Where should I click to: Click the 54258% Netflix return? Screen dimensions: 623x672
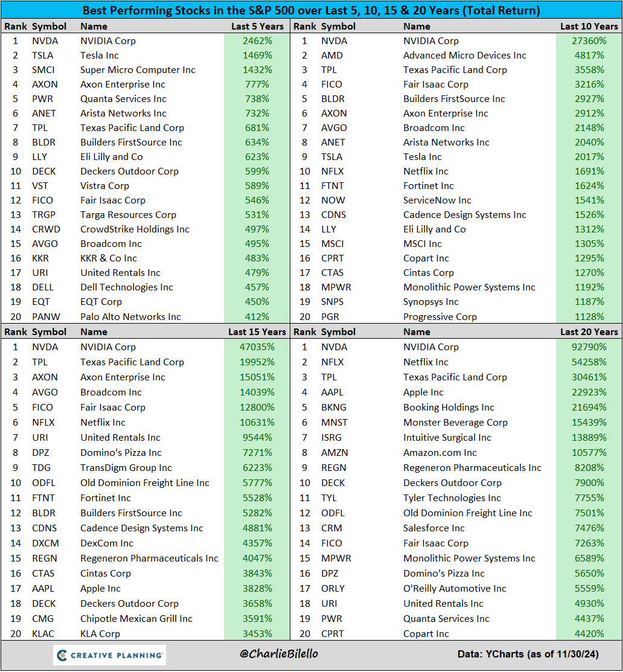coord(589,362)
